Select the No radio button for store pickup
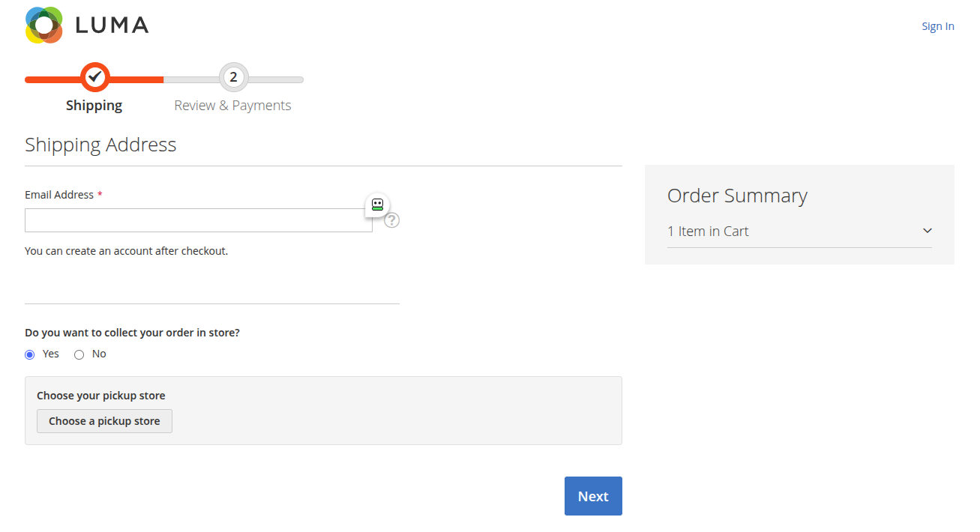Screen dimensions: 980x532 [x=79, y=354]
